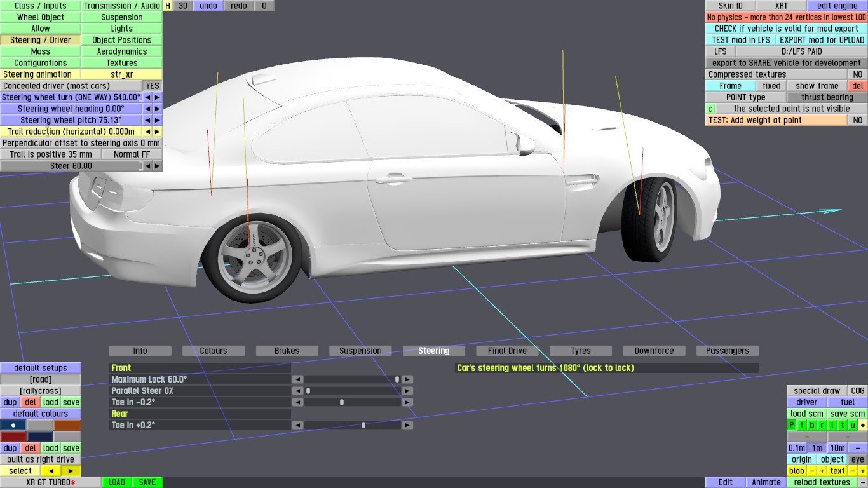Click right arrow next to Steer 60.00
The image size is (868, 488).
pos(158,166)
